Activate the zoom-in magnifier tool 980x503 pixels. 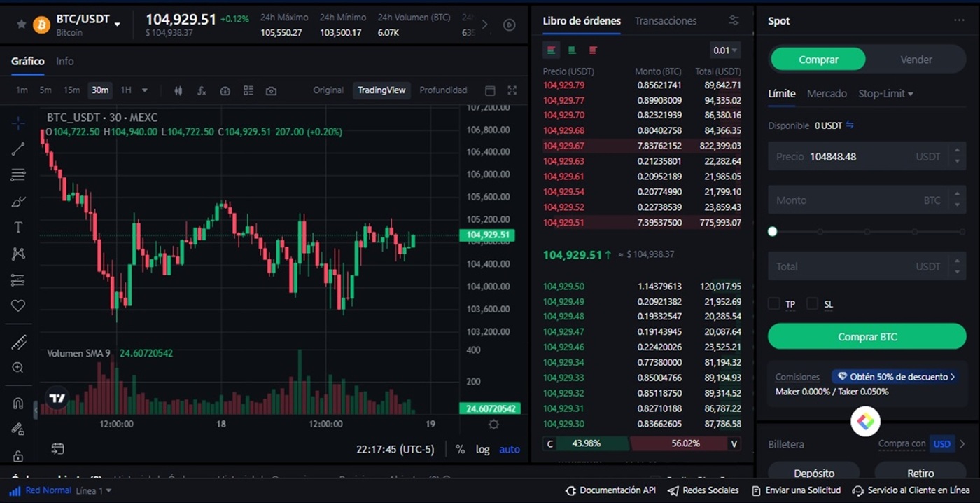18,368
